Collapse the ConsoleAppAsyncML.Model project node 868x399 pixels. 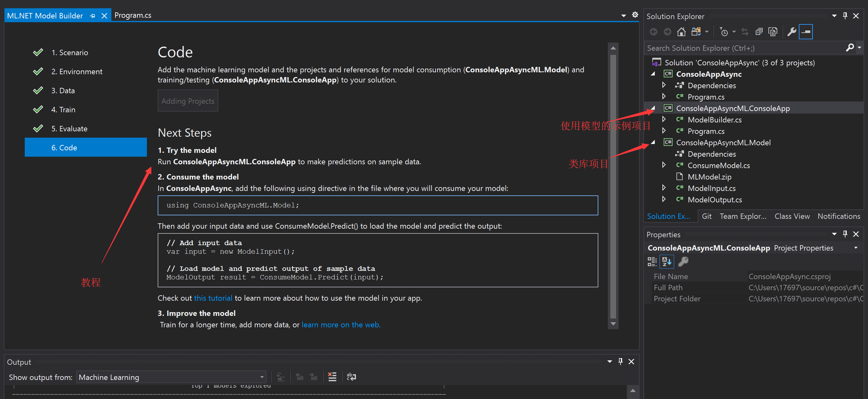point(653,142)
